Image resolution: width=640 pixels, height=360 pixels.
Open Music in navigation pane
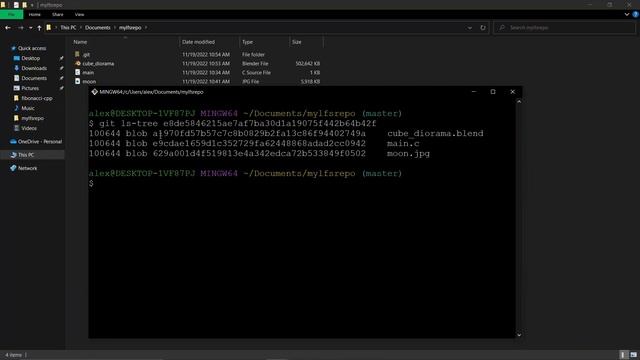(28, 108)
